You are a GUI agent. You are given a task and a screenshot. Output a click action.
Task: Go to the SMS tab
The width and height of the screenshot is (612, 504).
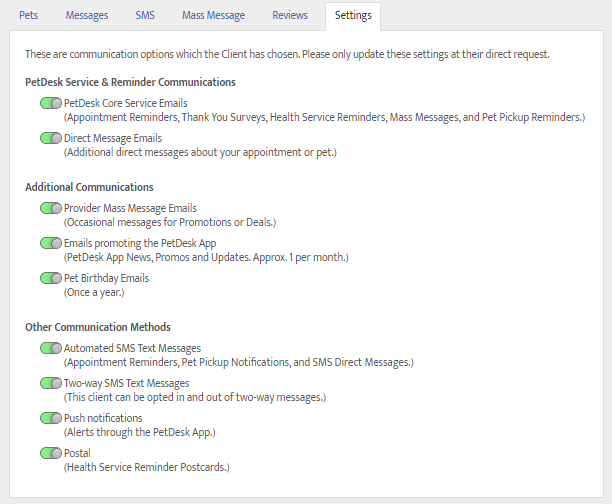(145, 16)
